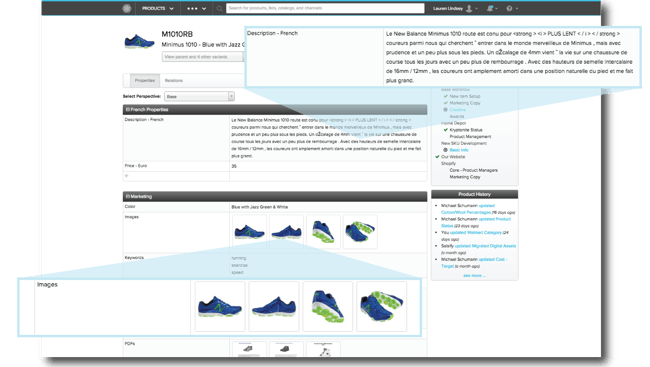This screenshot has height=367, width=650.
Task: Select the Home Depot workflow heading
Action: click(x=454, y=123)
